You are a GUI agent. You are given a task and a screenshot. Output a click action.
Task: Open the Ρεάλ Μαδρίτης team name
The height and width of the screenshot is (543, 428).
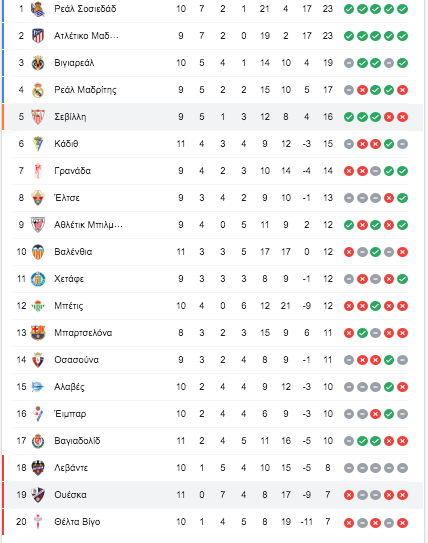[85, 90]
